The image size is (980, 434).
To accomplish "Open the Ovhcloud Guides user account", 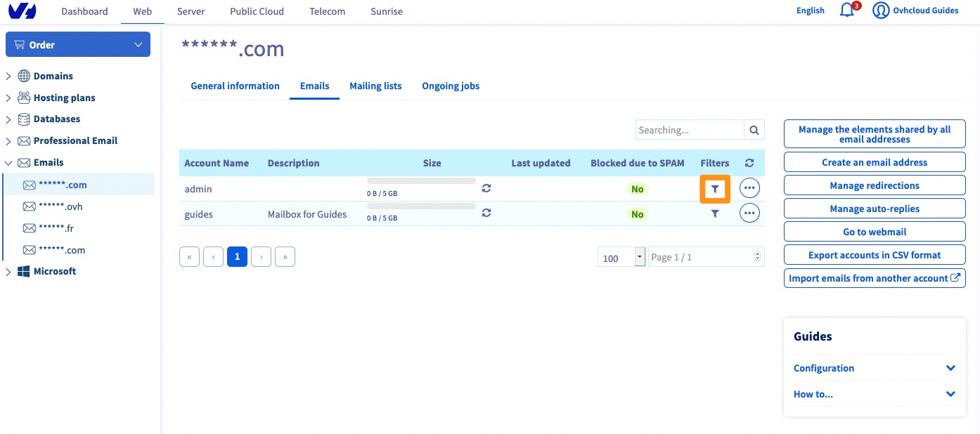I will (x=915, y=11).
